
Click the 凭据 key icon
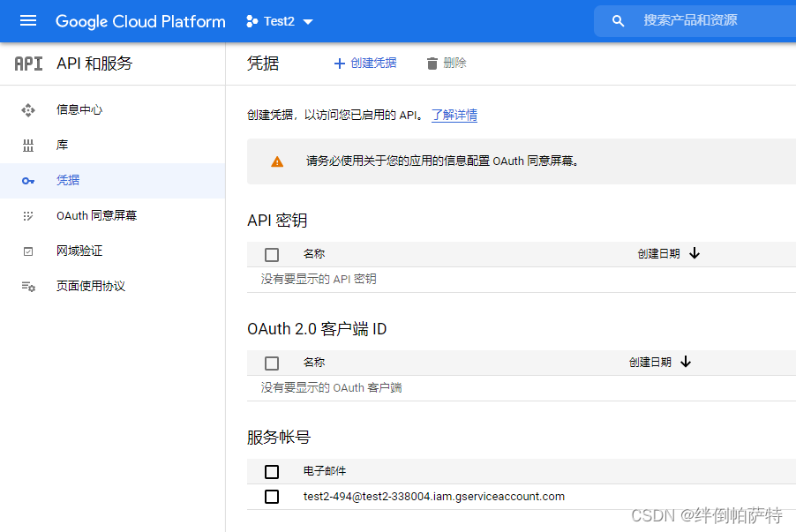tap(28, 181)
